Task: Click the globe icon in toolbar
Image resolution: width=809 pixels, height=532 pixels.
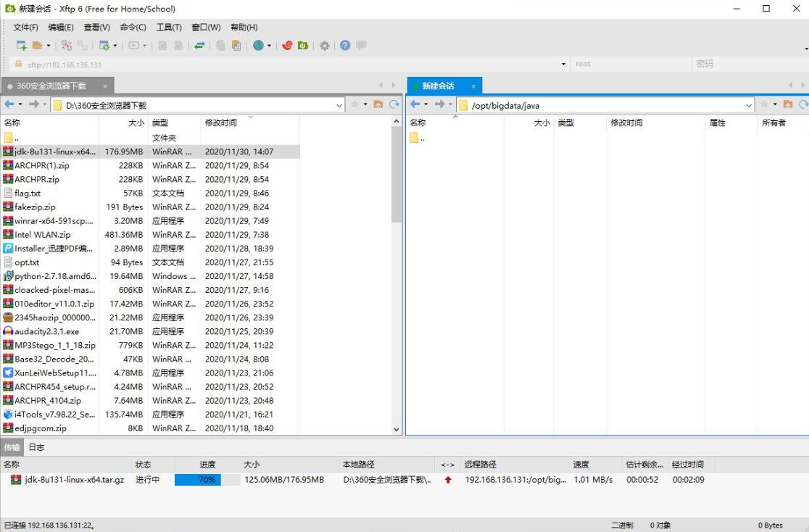Action: pyautogui.click(x=258, y=46)
